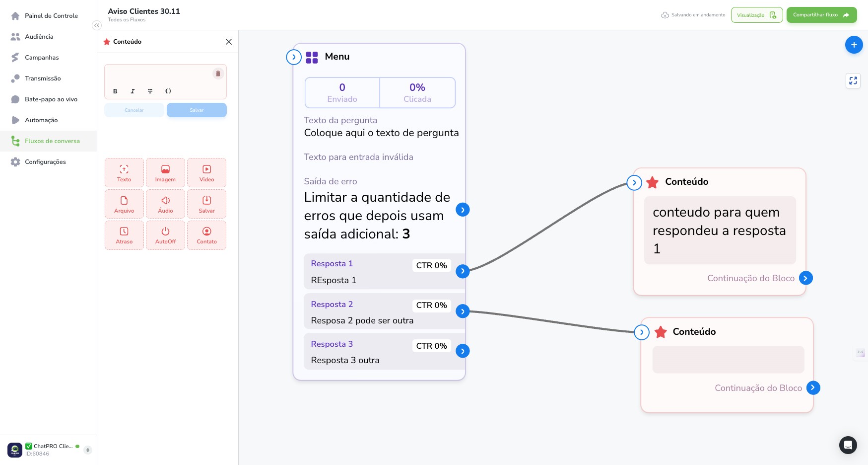Collapse the left sidebar with chevrons
The image size is (868, 465).
coord(97,25)
